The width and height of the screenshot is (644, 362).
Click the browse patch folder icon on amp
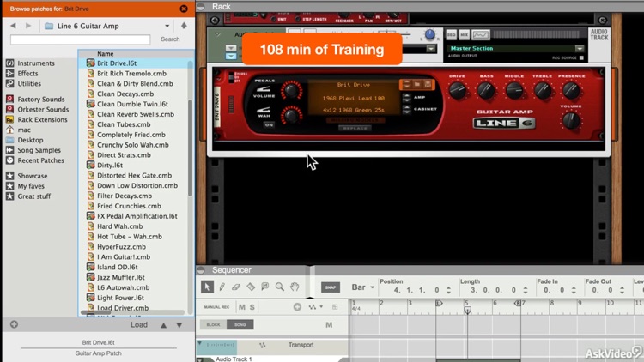coord(416,84)
